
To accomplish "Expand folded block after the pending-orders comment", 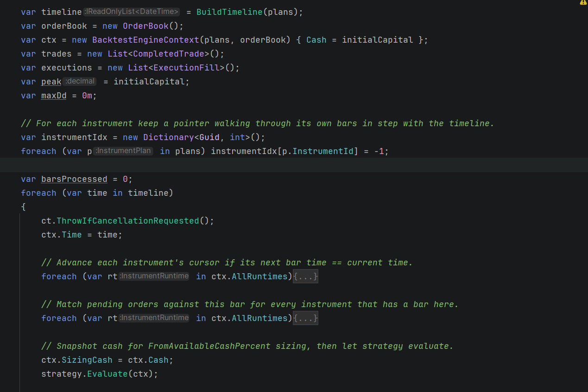I will 305,318.
